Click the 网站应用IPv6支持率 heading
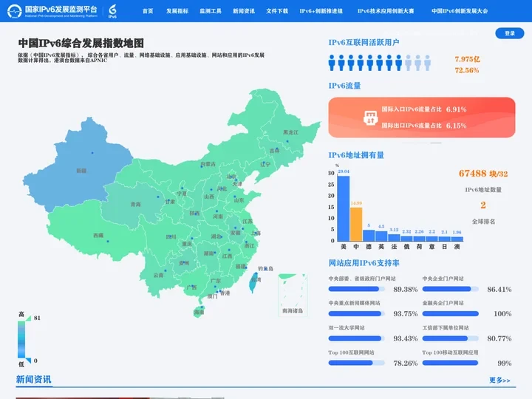Image resolution: width=532 pixels, height=399 pixels. (364, 263)
